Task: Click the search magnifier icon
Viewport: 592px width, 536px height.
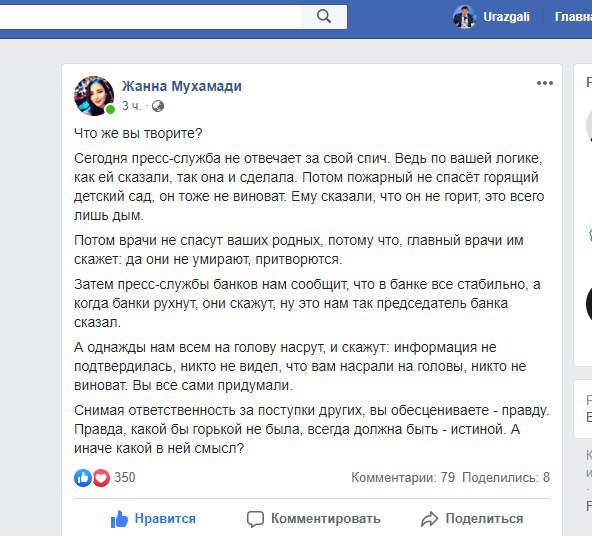Action: [x=324, y=17]
